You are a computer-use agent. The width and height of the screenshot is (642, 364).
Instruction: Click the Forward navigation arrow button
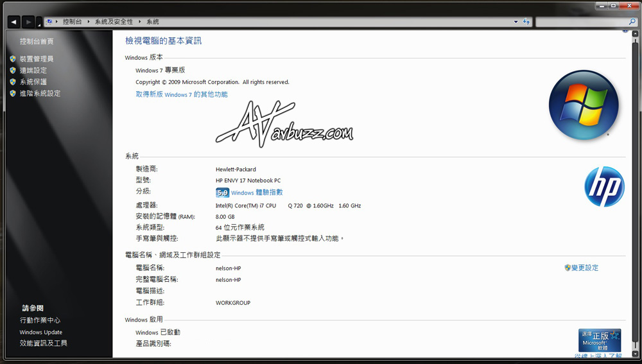click(x=28, y=22)
